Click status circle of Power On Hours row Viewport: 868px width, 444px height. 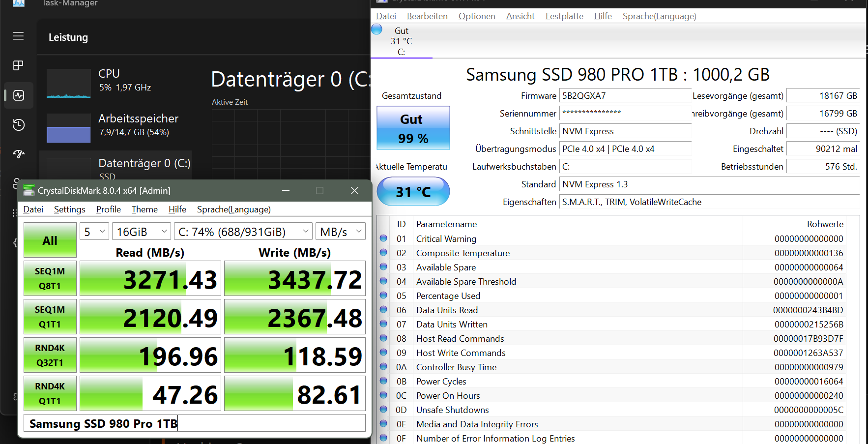(x=384, y=395)
